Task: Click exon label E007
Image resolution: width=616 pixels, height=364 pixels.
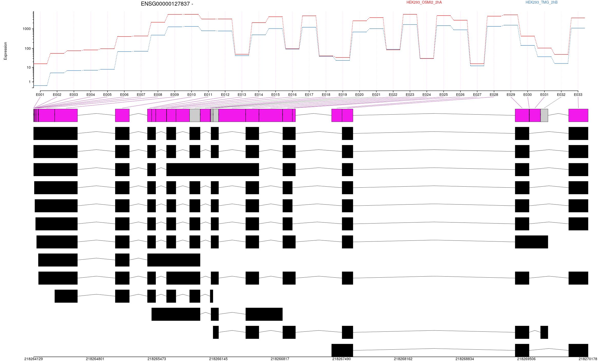Action: click(x=141, y=95)
